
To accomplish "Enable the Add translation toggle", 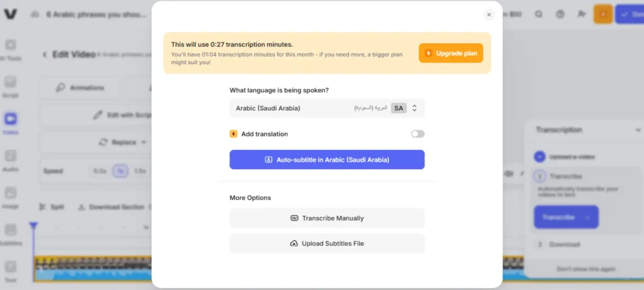I will [x=418, y=134].
